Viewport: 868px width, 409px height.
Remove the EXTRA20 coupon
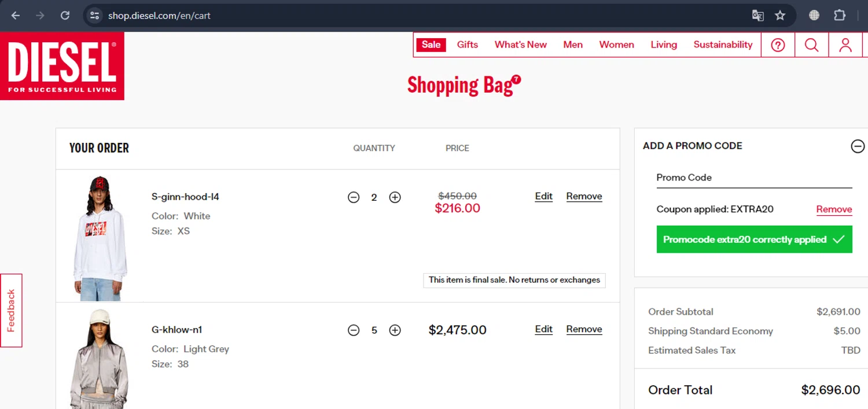pyautogui.click(x=834, y=209)
